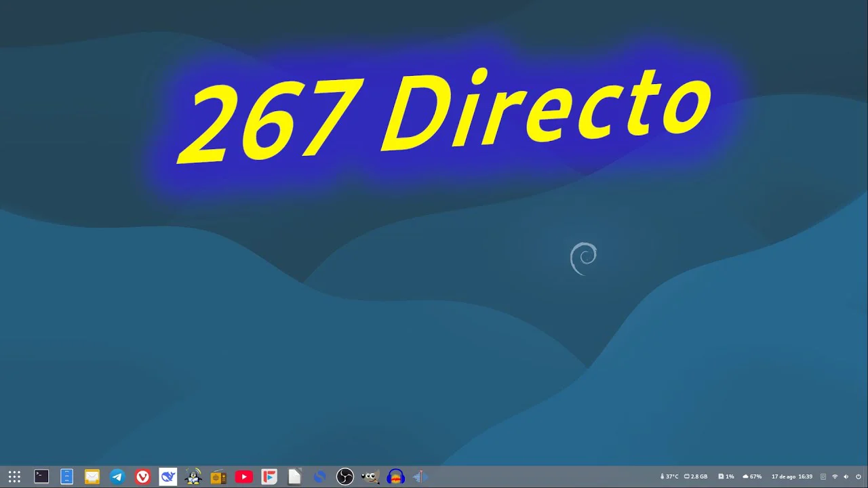868x488 pixels.
Task: Click the square screen tray icon
Action: 823,476
